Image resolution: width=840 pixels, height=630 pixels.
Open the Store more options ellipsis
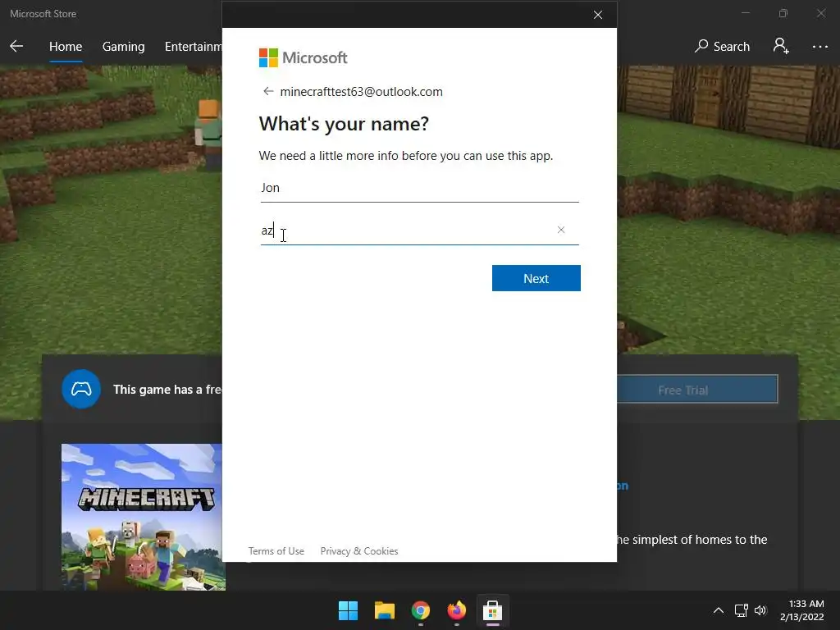pos(819,47)
